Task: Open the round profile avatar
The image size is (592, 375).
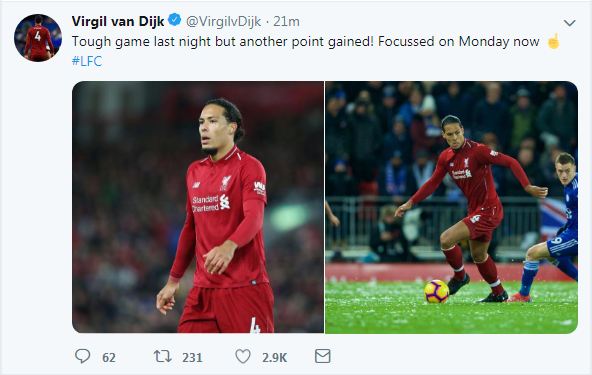Action: pos(38,38)
